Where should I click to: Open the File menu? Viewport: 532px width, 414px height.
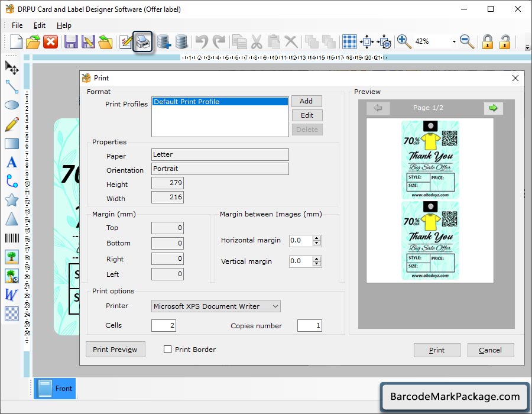click(17, 25)
